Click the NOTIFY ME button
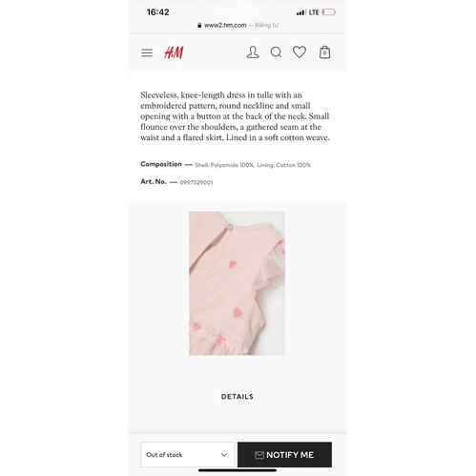Viewport: 476px width, 476px height. [284, 455]
